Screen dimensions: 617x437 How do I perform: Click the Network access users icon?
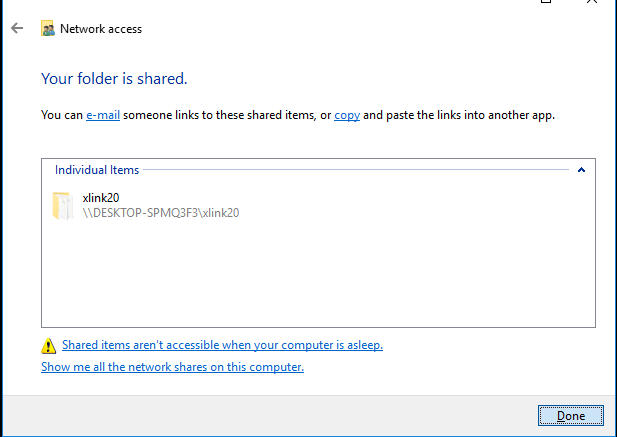click(x=48, y=28)
